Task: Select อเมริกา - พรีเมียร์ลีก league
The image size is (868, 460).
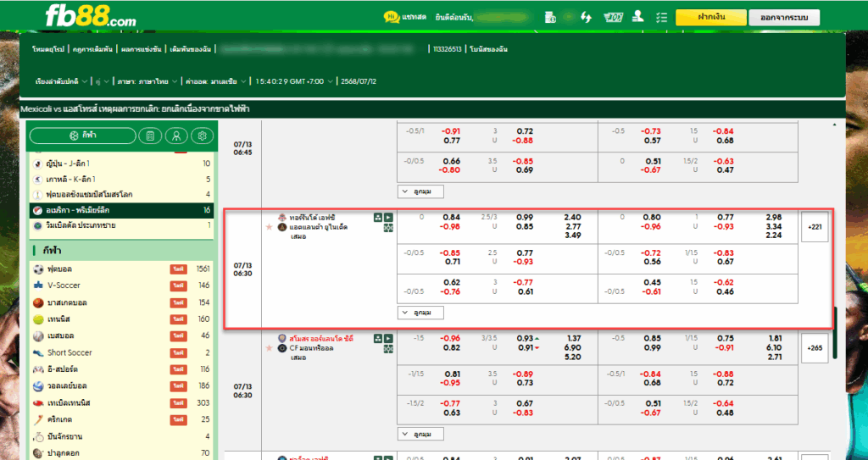Action: pyautogui.click(x=122, y=210)
